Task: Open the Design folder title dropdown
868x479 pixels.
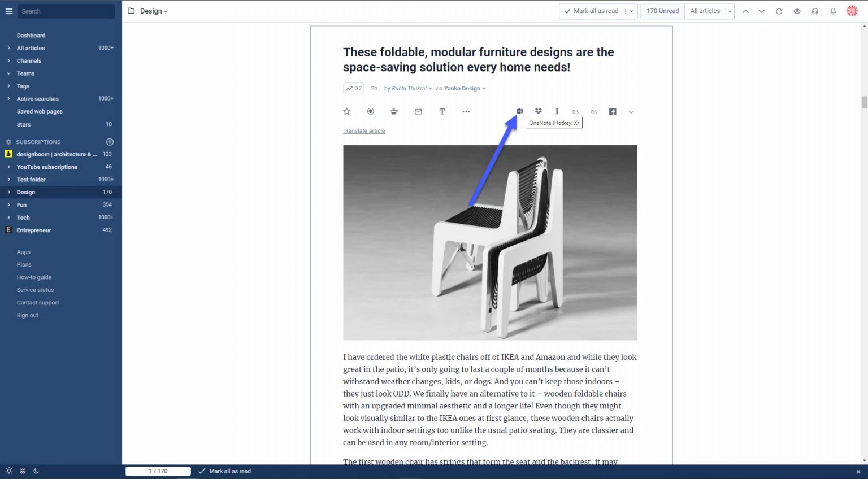Action: 154,11
